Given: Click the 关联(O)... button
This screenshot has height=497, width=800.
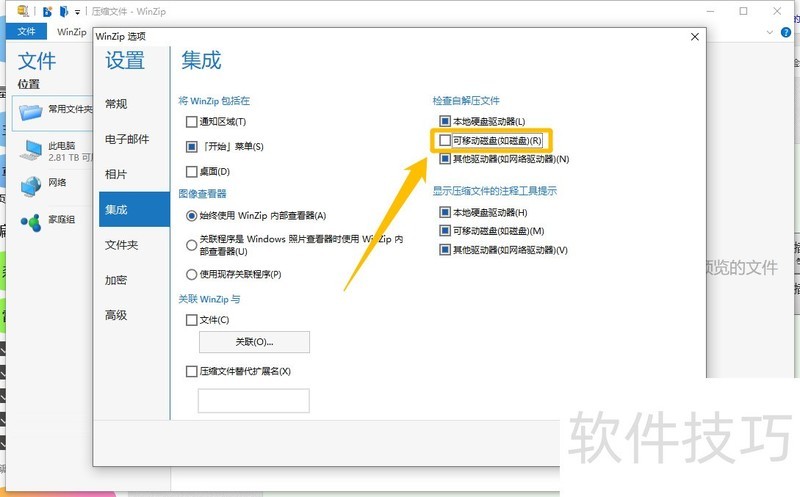Looking at the screenshot, I should click(254, 342).
